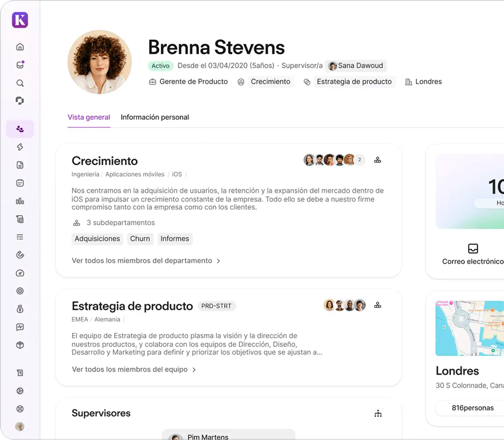Switch to the Vista general tab
The image size is (504, 440).
[x=89, y=117]
